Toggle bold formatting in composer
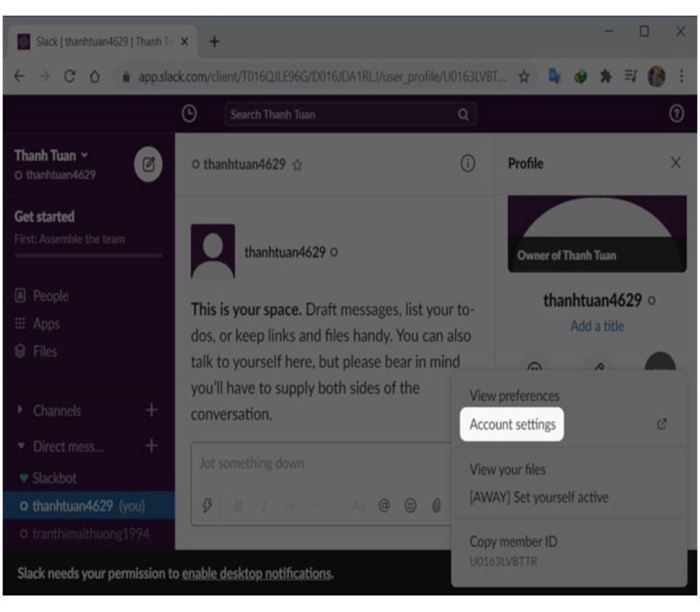Viewport: 700px width, 612px height. tap(238, 506)
